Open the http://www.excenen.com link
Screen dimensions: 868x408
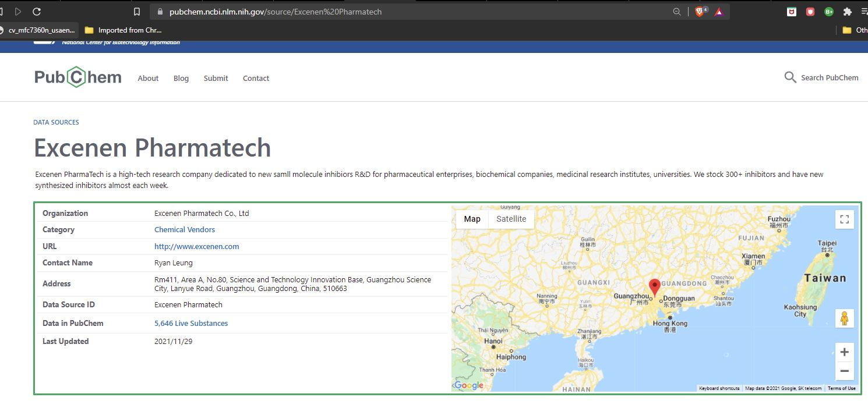pos(197,246)
